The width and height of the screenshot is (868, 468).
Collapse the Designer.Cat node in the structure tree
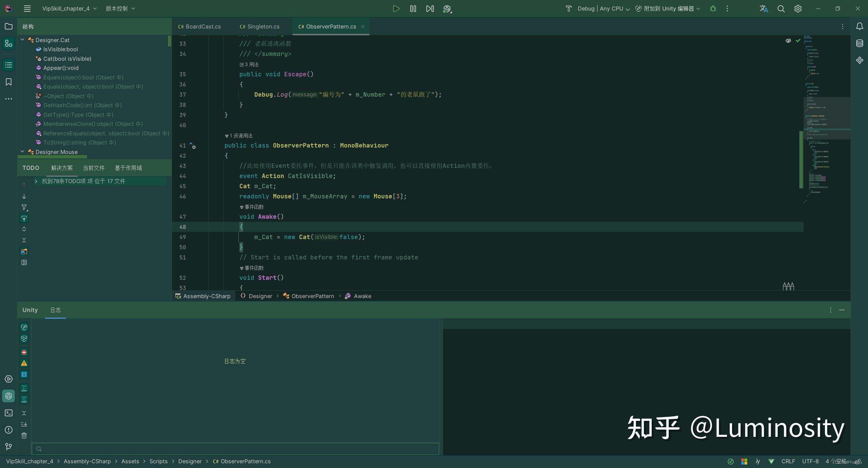point(22,40)
